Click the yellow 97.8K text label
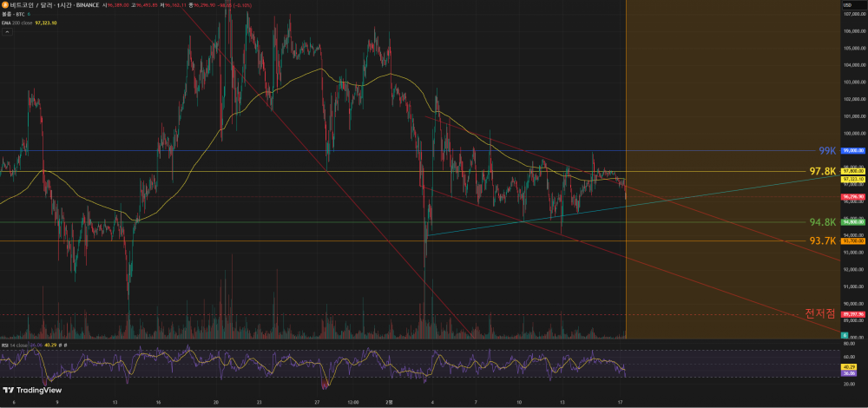 click(821, 171)
